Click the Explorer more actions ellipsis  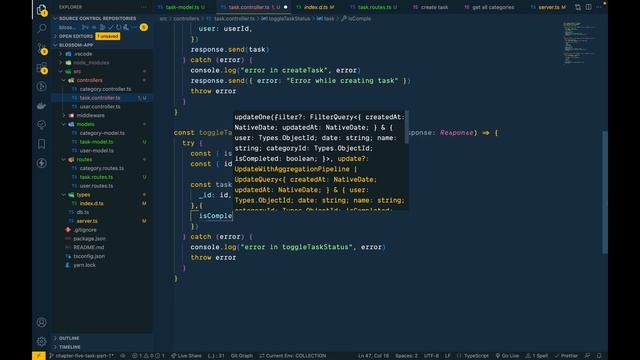coord(144,7)
